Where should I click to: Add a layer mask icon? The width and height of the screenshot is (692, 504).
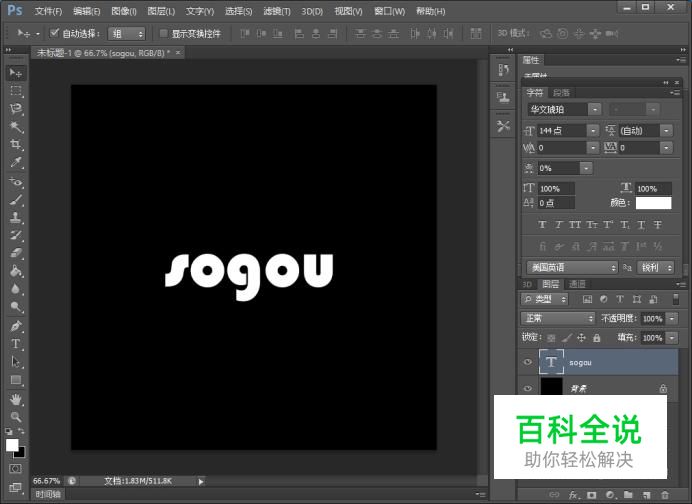(591, 495)
